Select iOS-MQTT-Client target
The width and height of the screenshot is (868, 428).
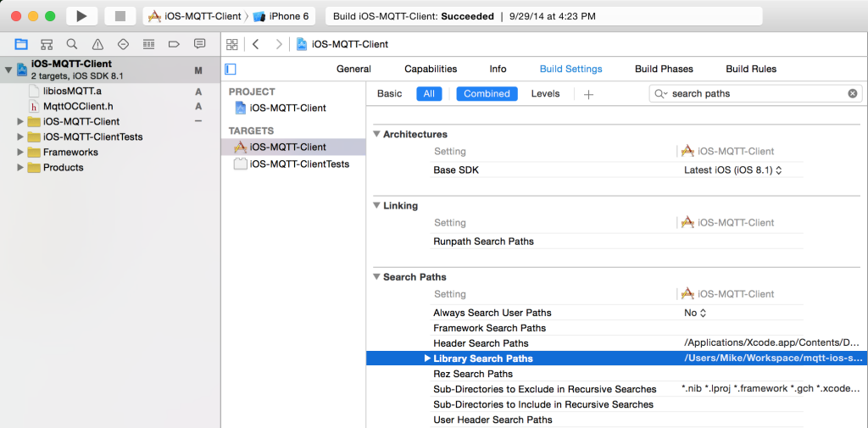tap(292, 147)
